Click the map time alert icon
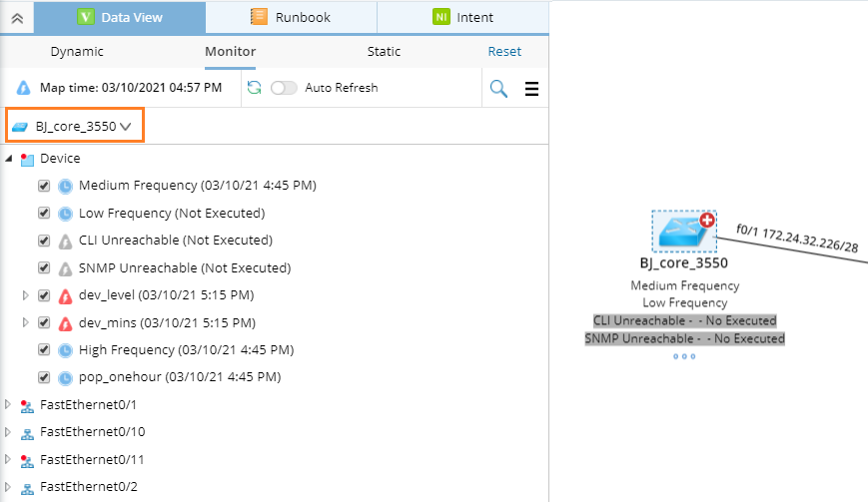The height and width of the screenshot is (502, 868). click(24, 88)
